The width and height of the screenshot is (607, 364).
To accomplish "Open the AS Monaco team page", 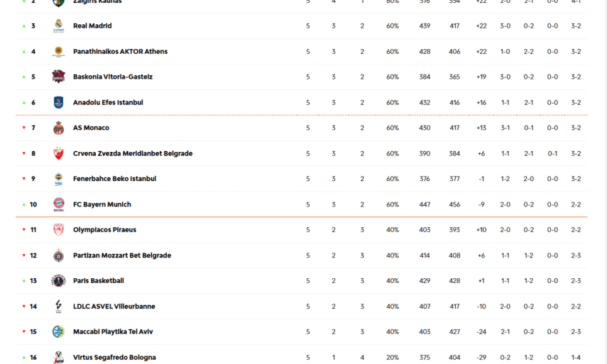I will point(91,128).
